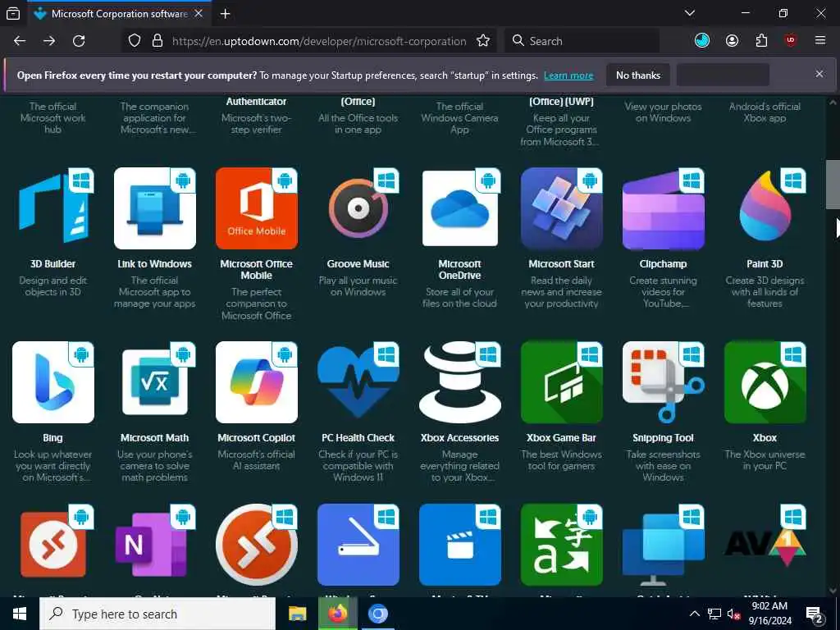
Task: Open the green Xbox app icon
Action: click(765, 382)
